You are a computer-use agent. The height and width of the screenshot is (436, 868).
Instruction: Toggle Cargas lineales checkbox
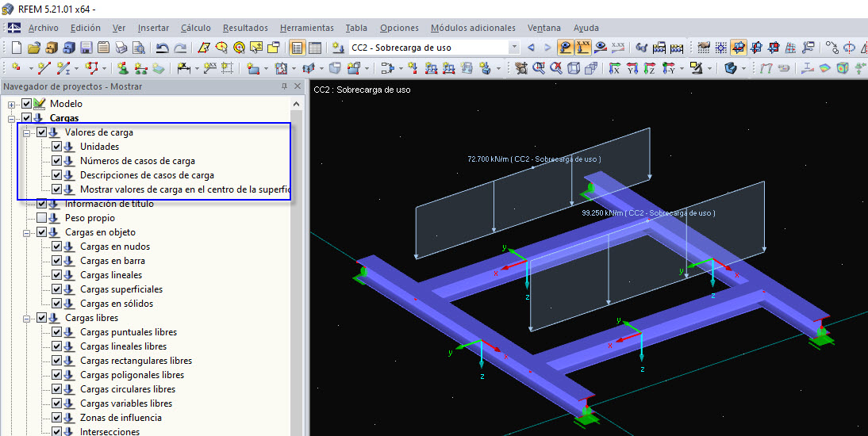pos(56,275)
